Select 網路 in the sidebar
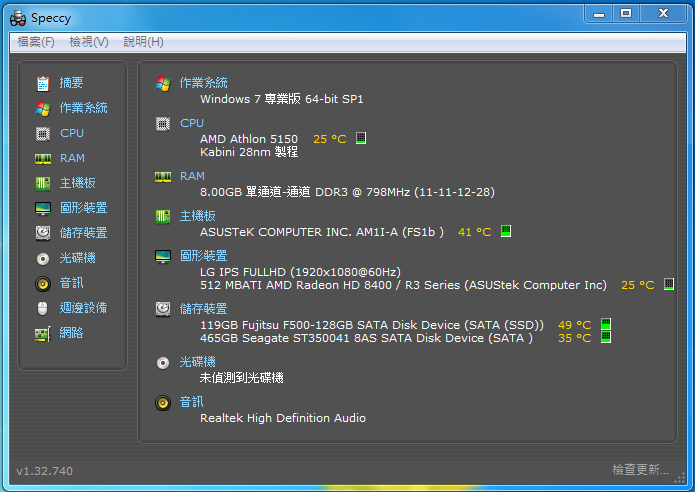This screenshot has width=695, height=492. [x=71, y=333]
